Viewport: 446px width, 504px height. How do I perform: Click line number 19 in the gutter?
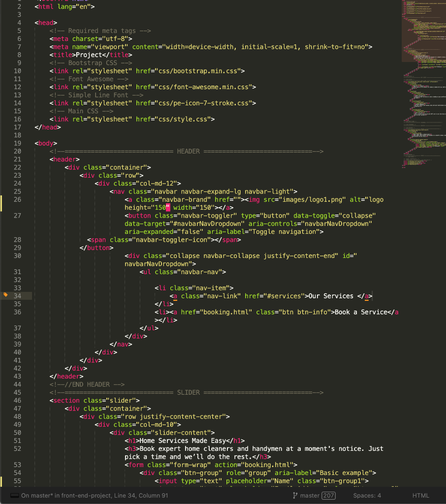point(17,143)
